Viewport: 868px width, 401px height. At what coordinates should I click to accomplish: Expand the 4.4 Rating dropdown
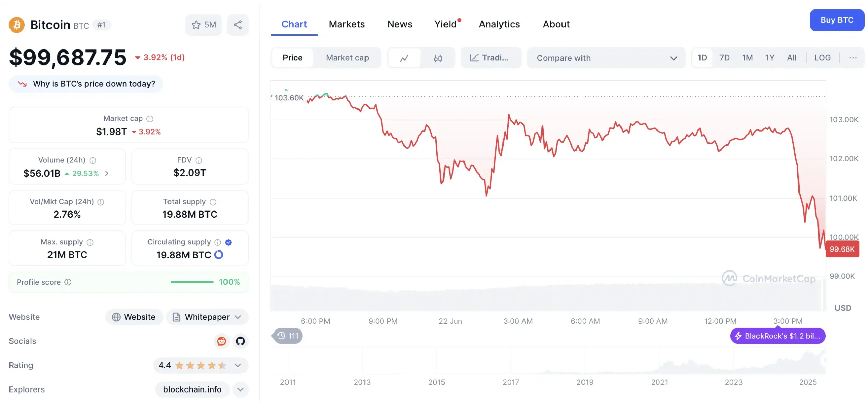pos(201,365)
